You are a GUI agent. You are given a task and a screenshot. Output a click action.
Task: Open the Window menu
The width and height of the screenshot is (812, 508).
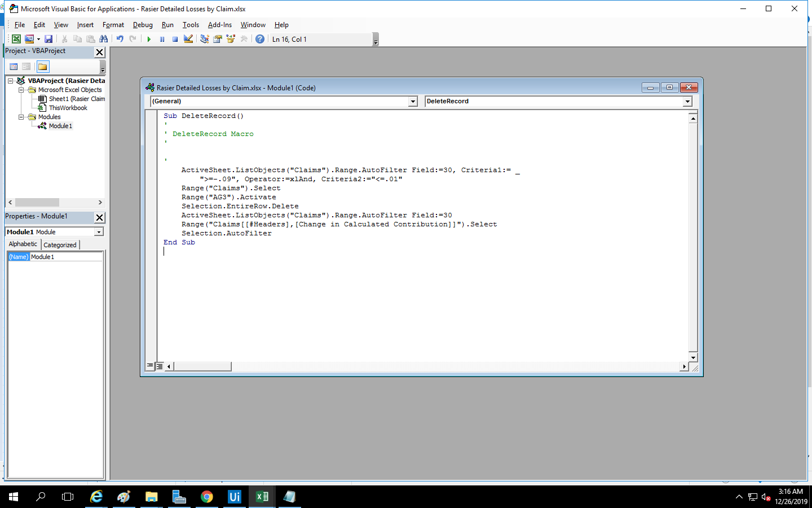point(253,25)
